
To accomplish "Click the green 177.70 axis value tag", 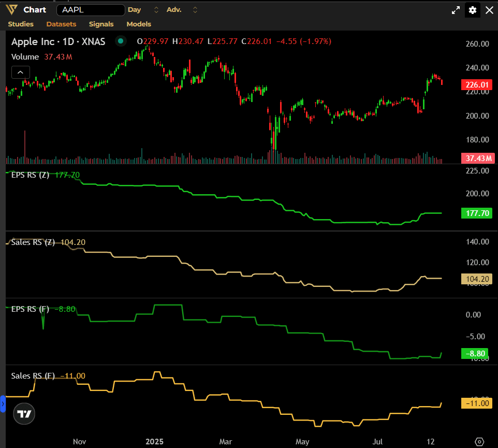I will click(x=477, y=213).
